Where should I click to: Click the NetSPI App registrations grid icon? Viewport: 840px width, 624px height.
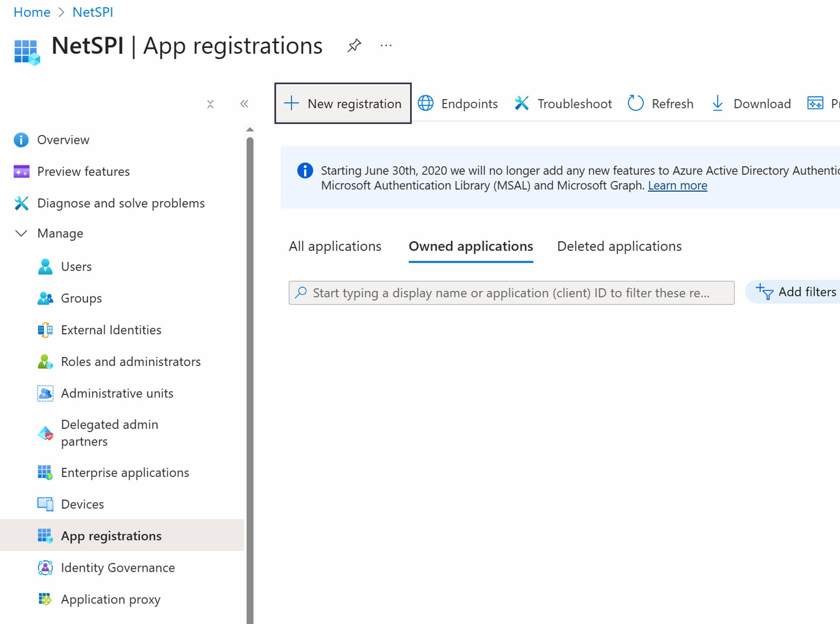click(x=27, y=52)
